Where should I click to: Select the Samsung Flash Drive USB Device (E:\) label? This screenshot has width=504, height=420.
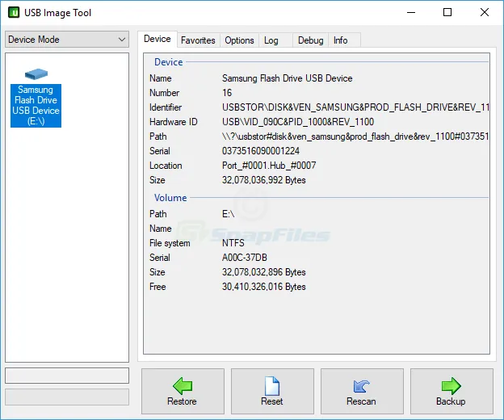click(36, 105)
